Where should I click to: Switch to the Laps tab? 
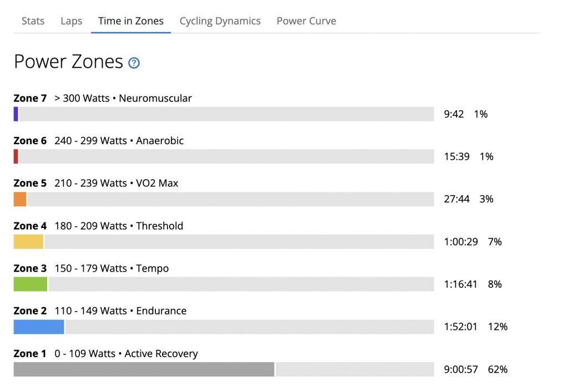(x=72, y=21)
